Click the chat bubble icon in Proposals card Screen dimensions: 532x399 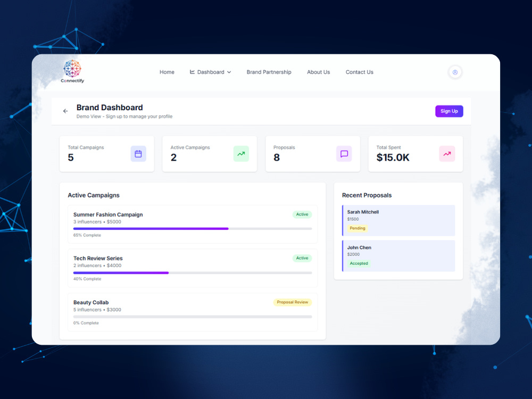click(344, 154)
